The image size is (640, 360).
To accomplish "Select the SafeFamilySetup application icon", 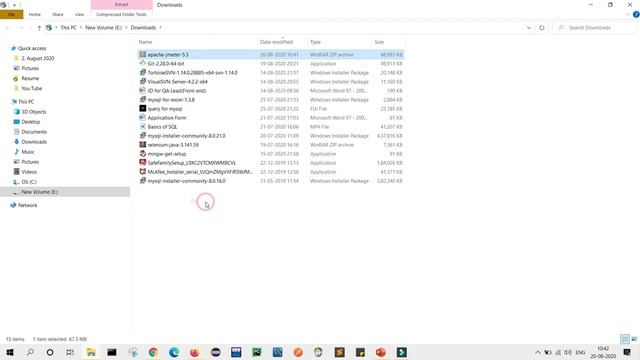I will click(142, 162).
